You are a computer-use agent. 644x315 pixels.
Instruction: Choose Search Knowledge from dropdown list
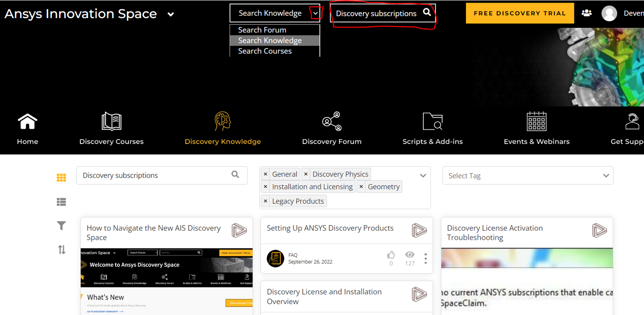275,40
